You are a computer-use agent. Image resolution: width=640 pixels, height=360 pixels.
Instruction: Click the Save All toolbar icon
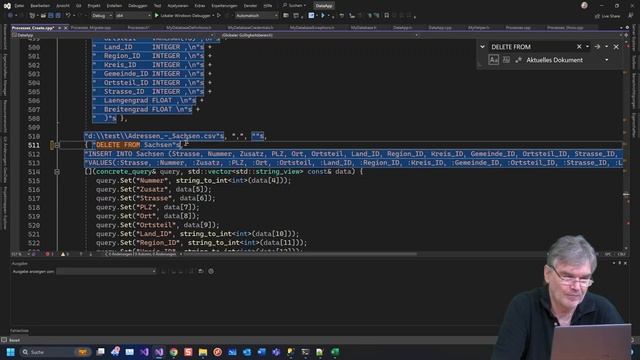pos(58,16)
